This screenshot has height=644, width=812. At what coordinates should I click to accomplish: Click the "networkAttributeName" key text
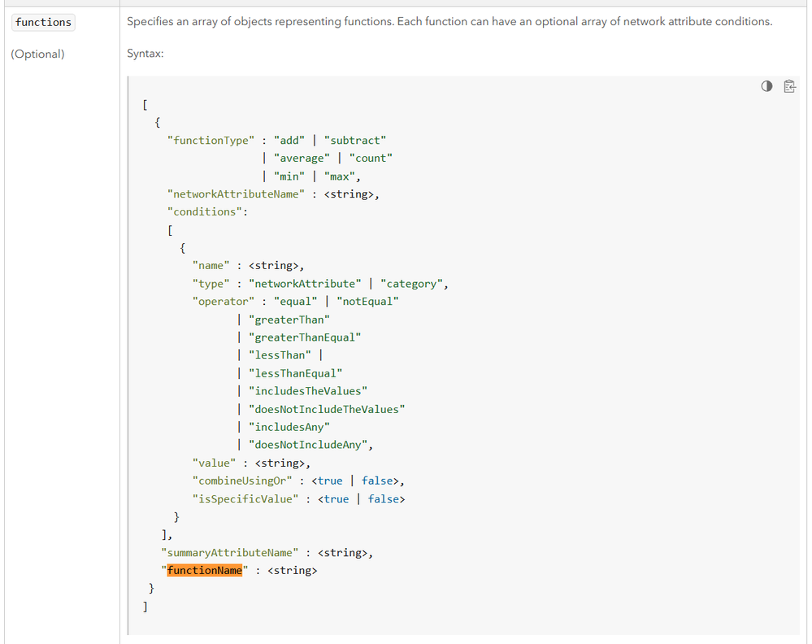(x=236, y=194)
